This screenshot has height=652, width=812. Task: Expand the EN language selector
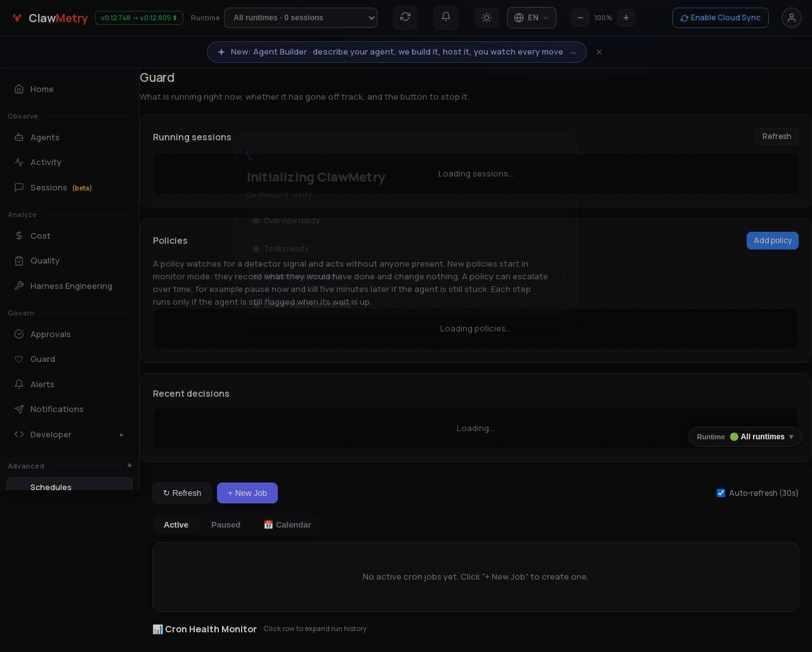[x=532, y=18]
